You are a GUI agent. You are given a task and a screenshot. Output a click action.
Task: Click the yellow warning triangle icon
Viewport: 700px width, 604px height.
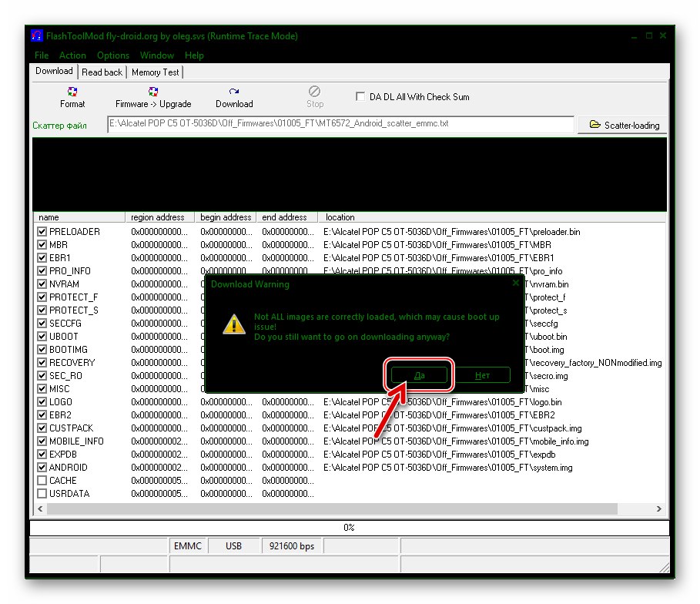click(234, 324)
